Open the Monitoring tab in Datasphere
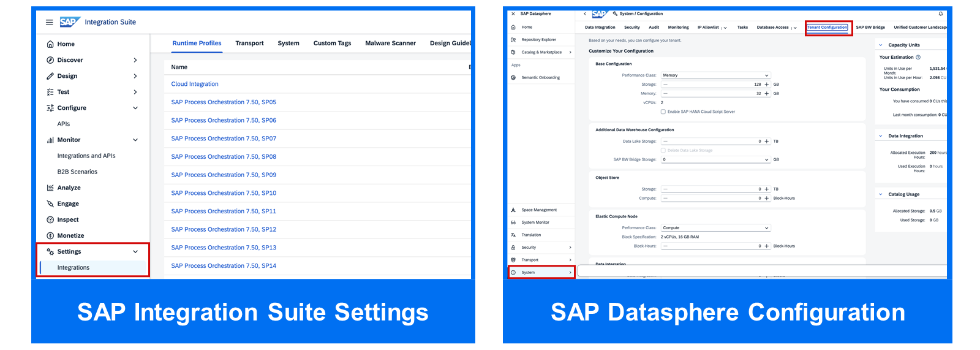The image size is (980, 350). click(678, 27)
